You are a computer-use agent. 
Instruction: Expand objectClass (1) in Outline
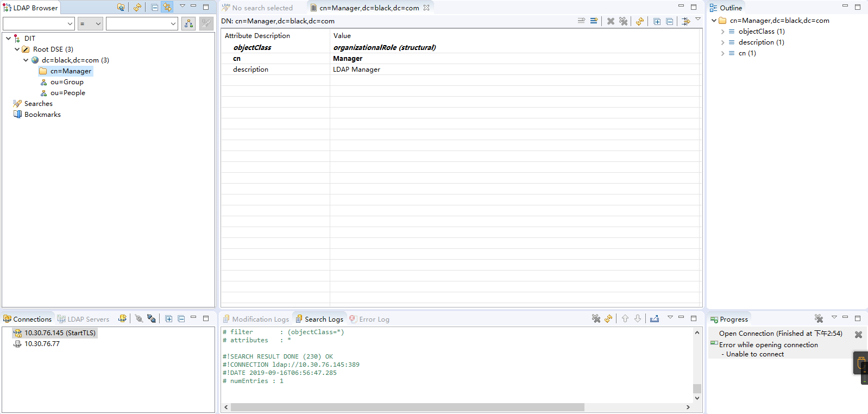[x=722, y=32]
